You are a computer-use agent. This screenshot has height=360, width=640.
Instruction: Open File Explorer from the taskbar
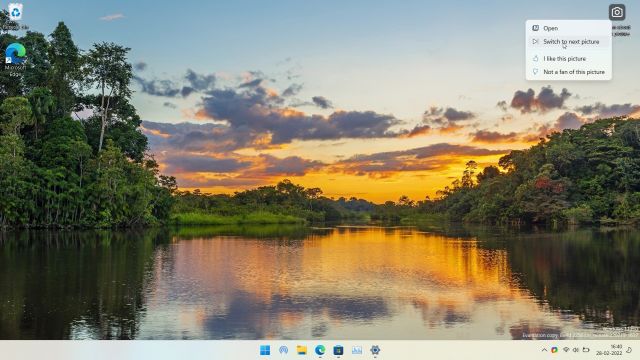point(302,350)
